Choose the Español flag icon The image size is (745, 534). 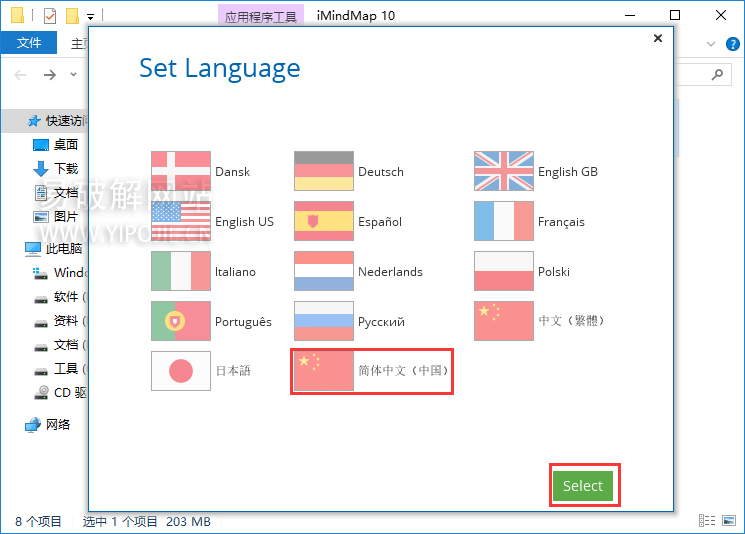click(324, 221)
